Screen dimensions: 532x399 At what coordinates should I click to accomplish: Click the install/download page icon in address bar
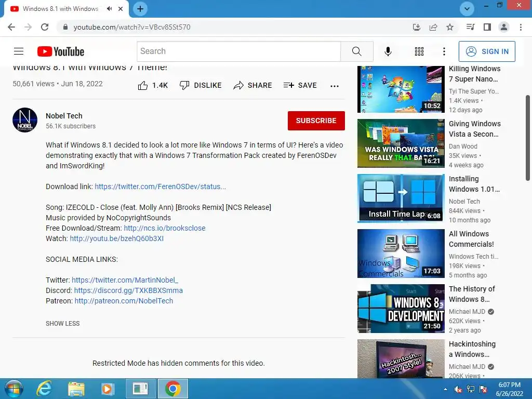pos(417,27)
